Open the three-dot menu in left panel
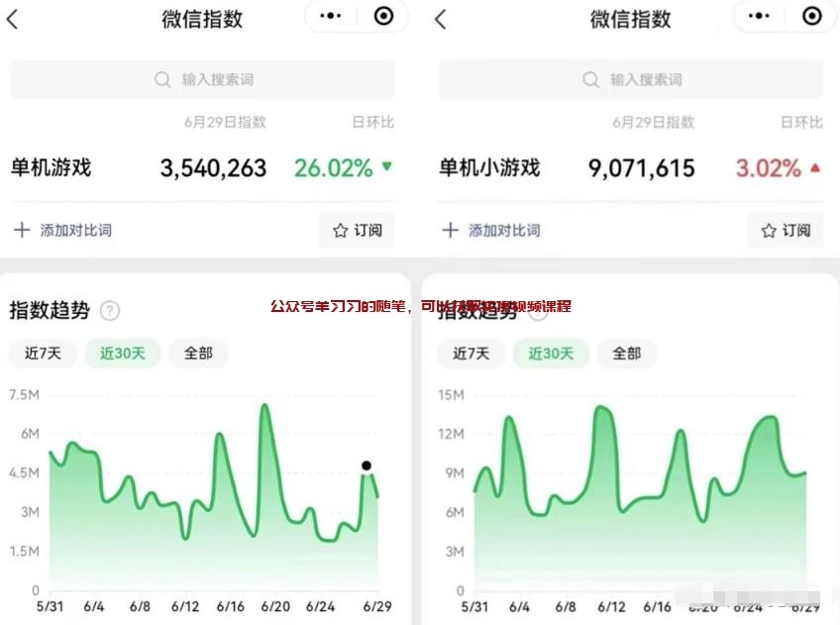Viewport: 840px width, 625px height. click(x=331, y=16)
